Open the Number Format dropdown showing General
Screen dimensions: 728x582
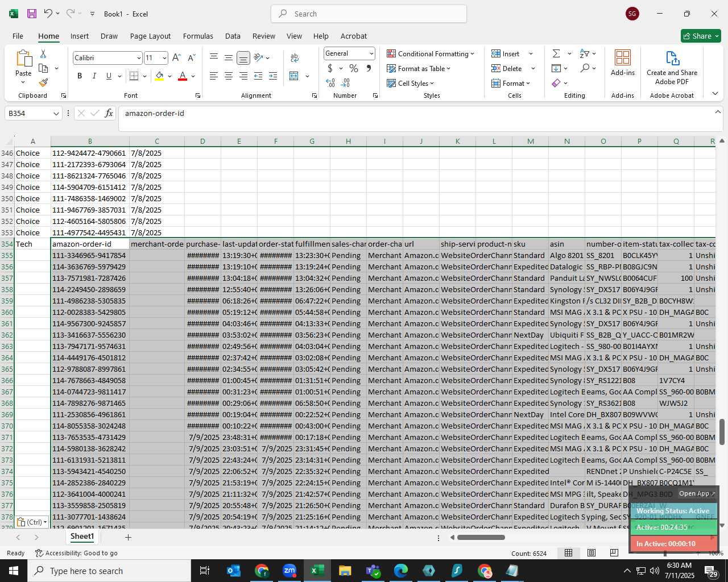pyautogui.click(x=371, y=53)
